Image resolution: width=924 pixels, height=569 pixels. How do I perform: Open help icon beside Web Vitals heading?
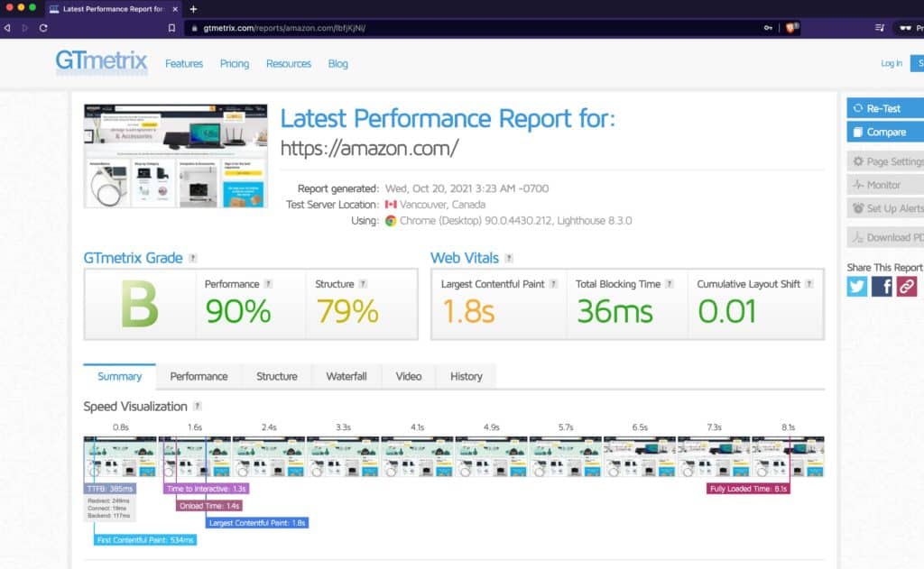pyautogui.click(x=509, y=258)
